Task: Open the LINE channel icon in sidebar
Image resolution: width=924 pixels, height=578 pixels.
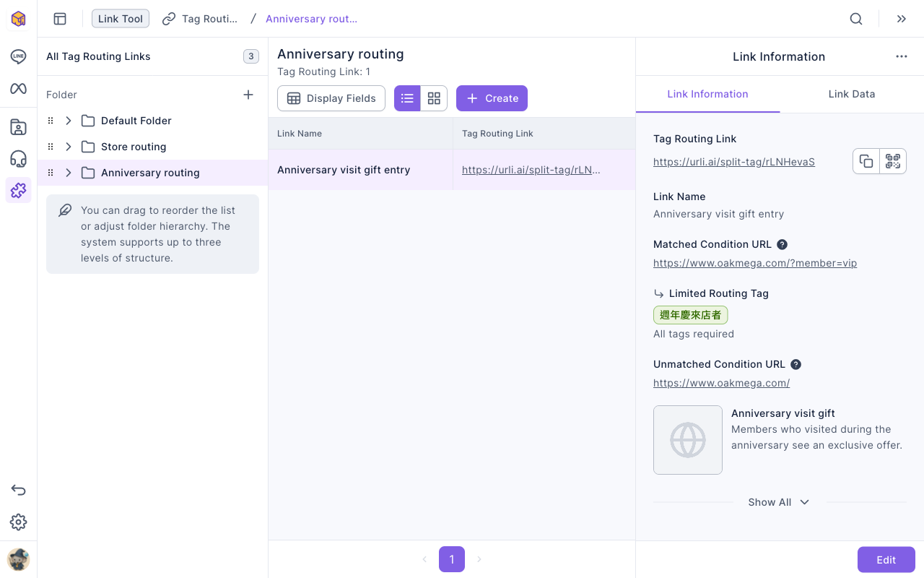Action: pyautogui.click(x=18, y=56)
